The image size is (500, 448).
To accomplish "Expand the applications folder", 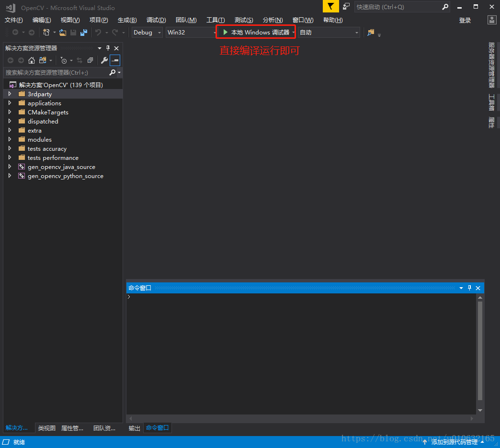I will [10, 103].
